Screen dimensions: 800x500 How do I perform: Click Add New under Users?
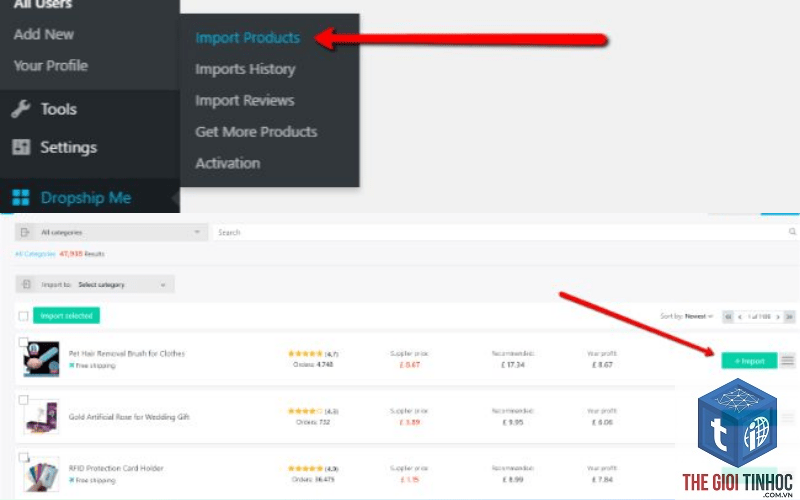tap(44, 34)
